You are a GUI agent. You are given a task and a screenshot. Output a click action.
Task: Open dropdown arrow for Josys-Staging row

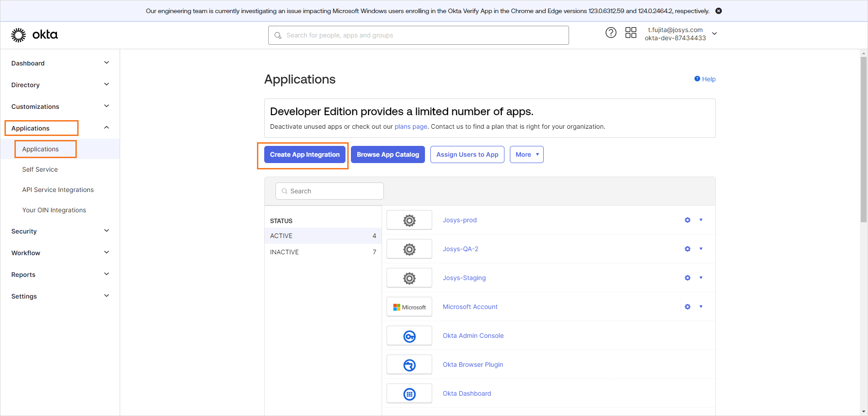[701, 278]
